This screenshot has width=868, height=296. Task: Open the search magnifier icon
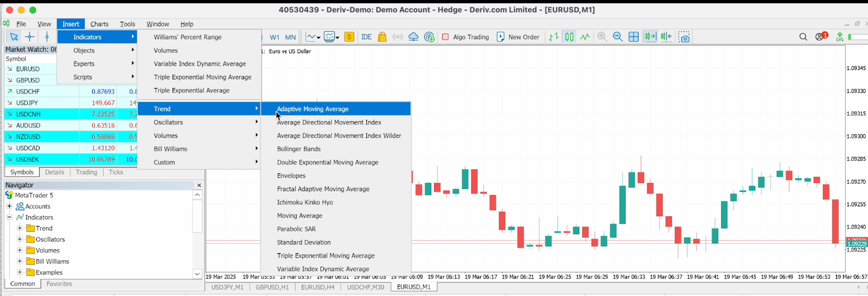pos(803,37)
